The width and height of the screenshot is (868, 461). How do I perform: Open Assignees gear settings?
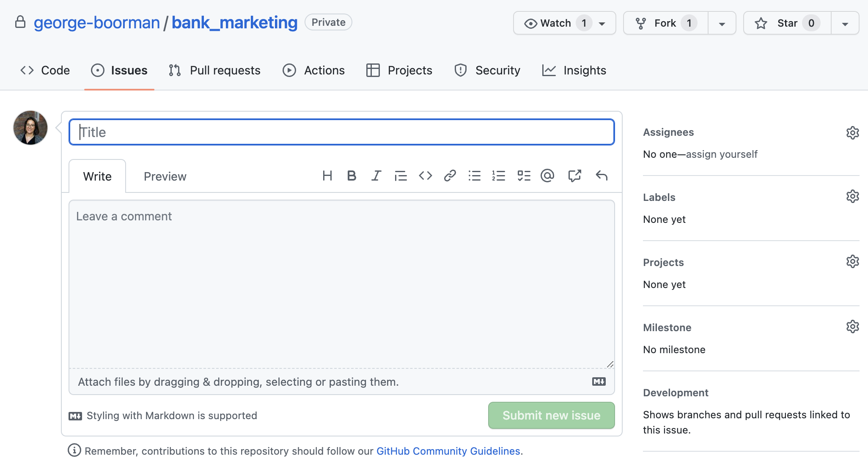852,133
